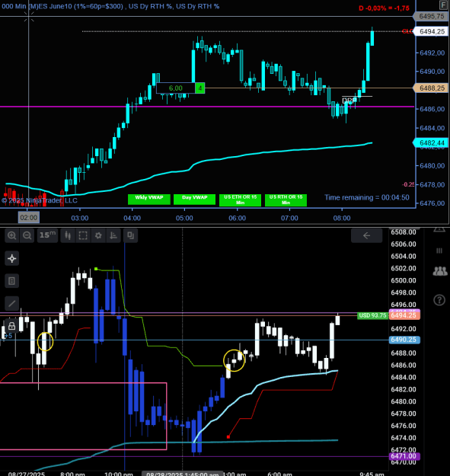Click the 6,00 order quantity box
Image resolution: width=450 pixels, height=476 pixels.
[176, 88]
